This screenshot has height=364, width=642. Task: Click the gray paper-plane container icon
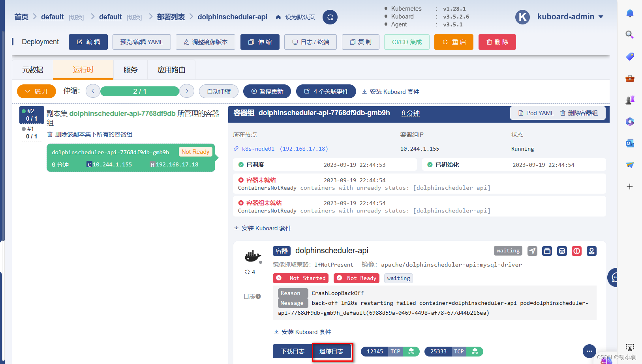click(532, 251)
